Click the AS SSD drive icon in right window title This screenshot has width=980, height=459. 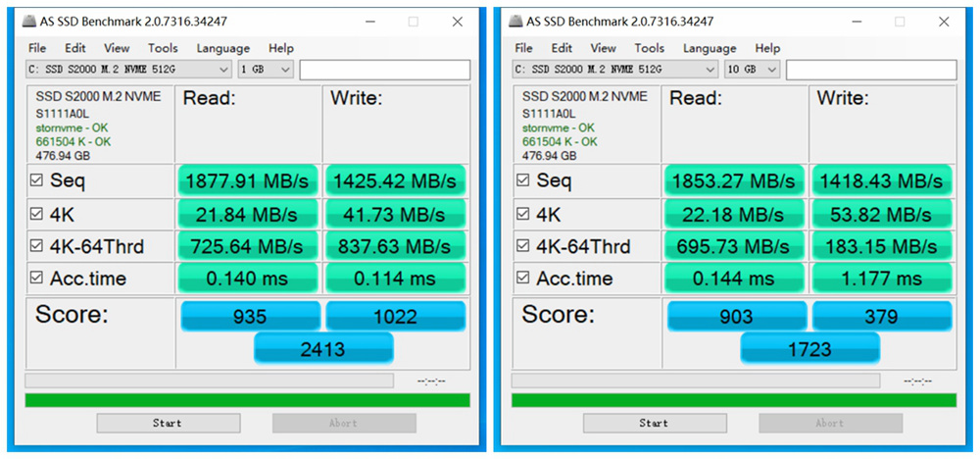tap(515, 22)
